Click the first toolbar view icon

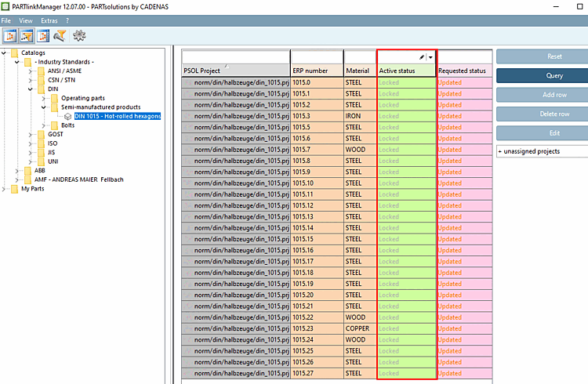point(11,35)
